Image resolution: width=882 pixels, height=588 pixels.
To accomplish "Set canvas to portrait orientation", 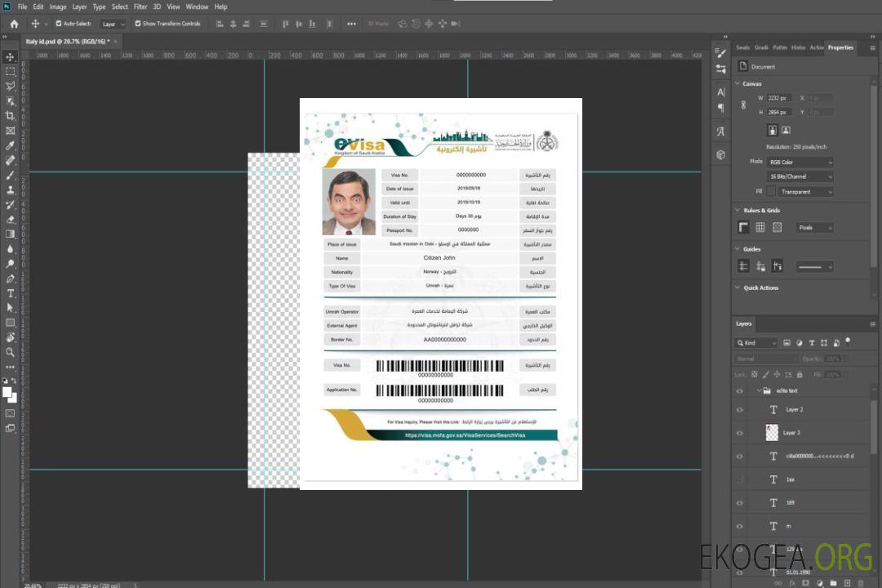I will coord(773,131).
